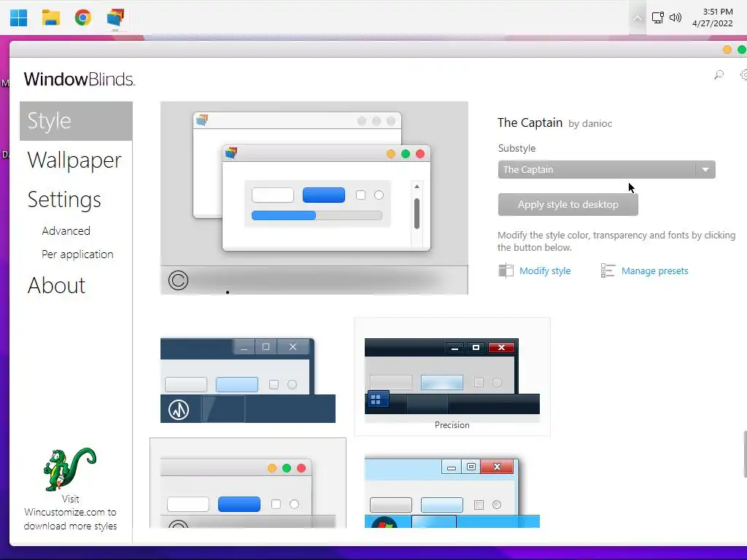
Task: Click the 'The Captain' style title
Action: click(530, 122)
